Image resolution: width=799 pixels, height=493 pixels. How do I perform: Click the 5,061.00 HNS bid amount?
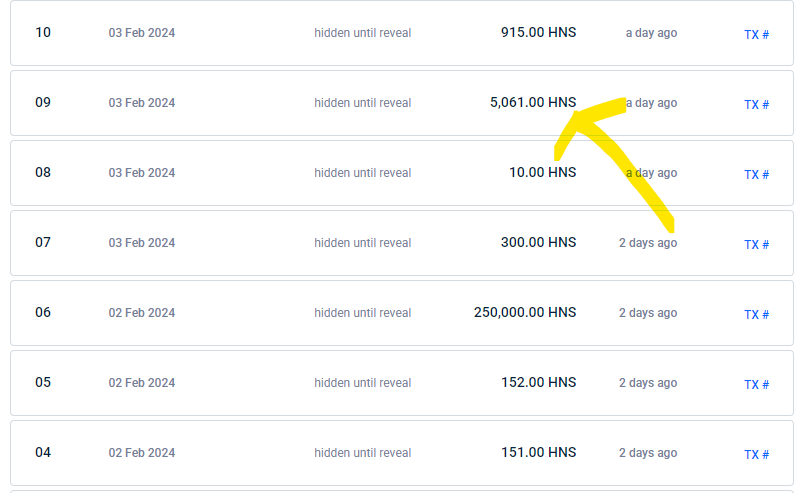click(532, 102)
